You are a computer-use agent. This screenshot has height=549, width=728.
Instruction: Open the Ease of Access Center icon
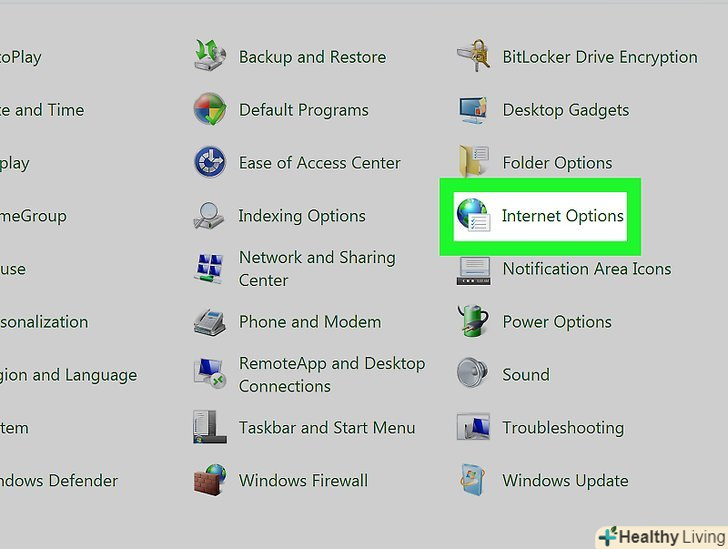[x=210, y=162]
